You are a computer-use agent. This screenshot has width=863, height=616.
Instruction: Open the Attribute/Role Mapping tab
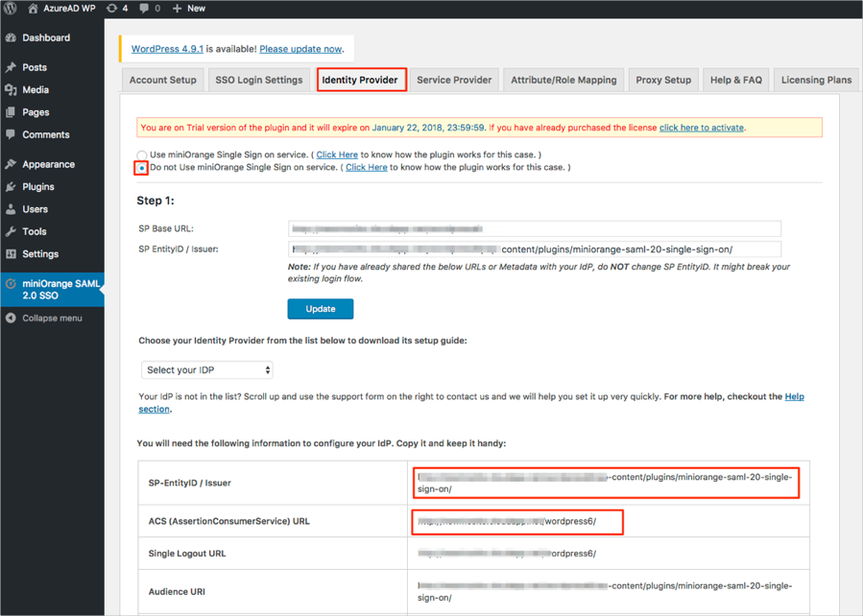(563, 81)
